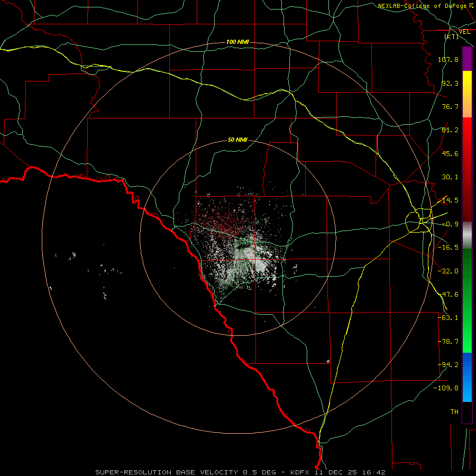Click the 92.3 velocity scale value
Screen dimensions: 476x476
point(450,83)
